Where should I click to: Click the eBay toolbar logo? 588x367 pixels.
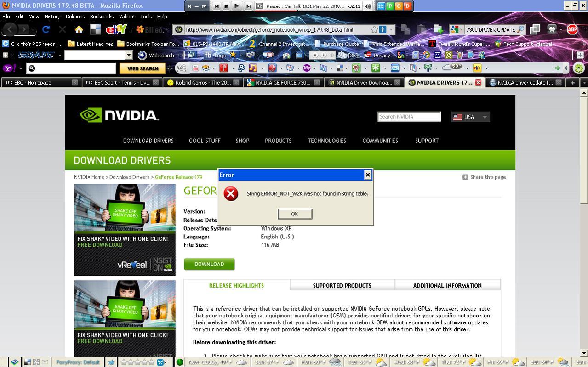(116, 29)
